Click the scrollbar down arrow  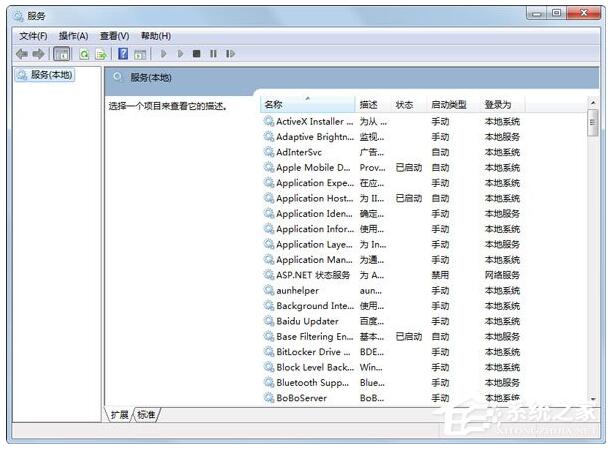click(x=593, y=400)
